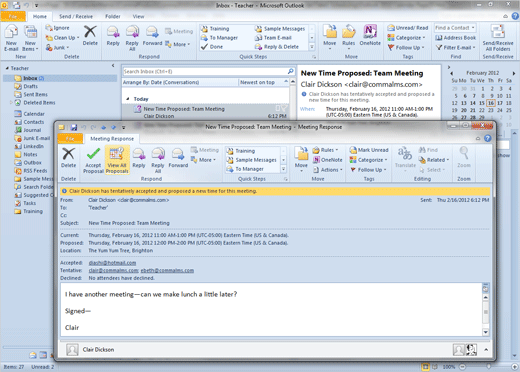
Task: Click View All Proposals button
Action: [117, 160]
